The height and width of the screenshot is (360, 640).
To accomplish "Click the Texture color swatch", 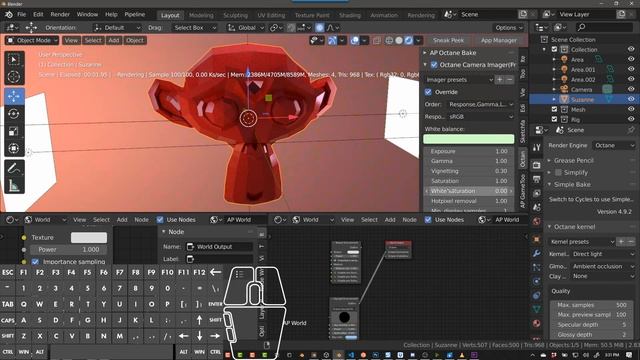I will [x=89, y=237].
